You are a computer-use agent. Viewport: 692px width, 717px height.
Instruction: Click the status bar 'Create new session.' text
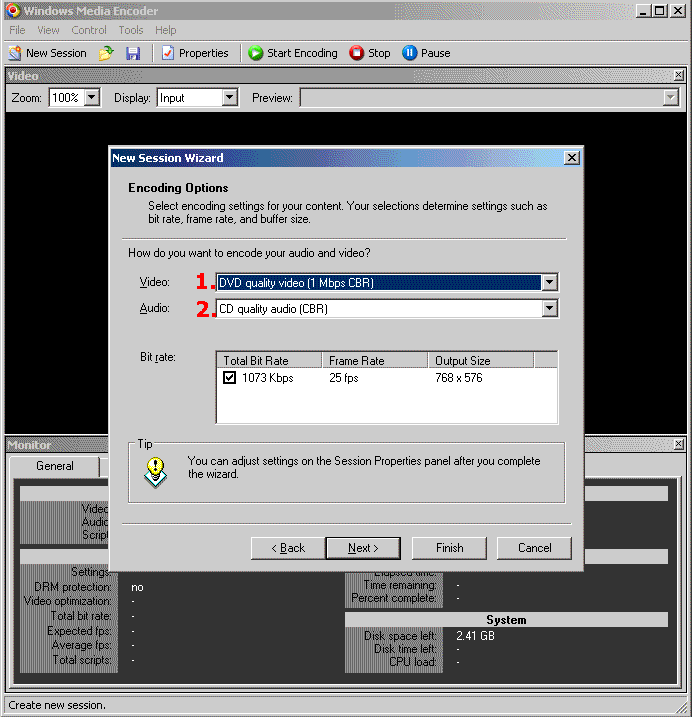(x=57, y=705)
